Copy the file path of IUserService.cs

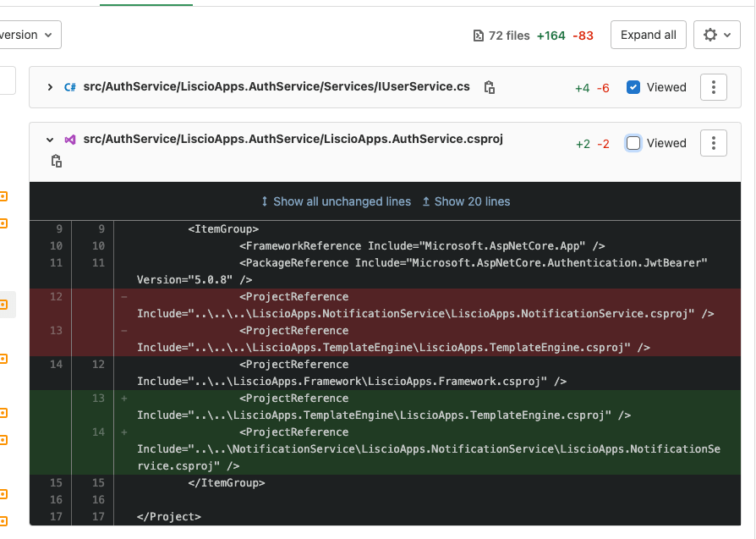489,86
